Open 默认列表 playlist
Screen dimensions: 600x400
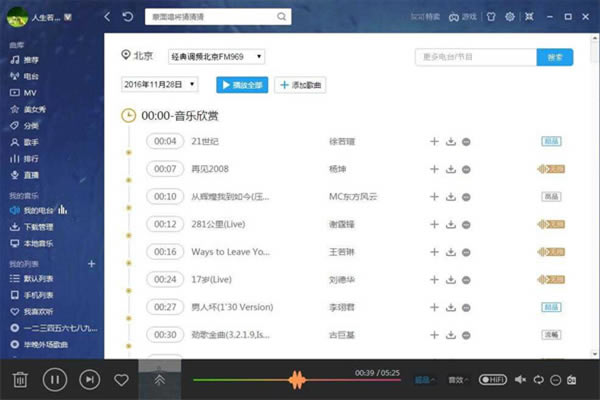tap(31, 278)
